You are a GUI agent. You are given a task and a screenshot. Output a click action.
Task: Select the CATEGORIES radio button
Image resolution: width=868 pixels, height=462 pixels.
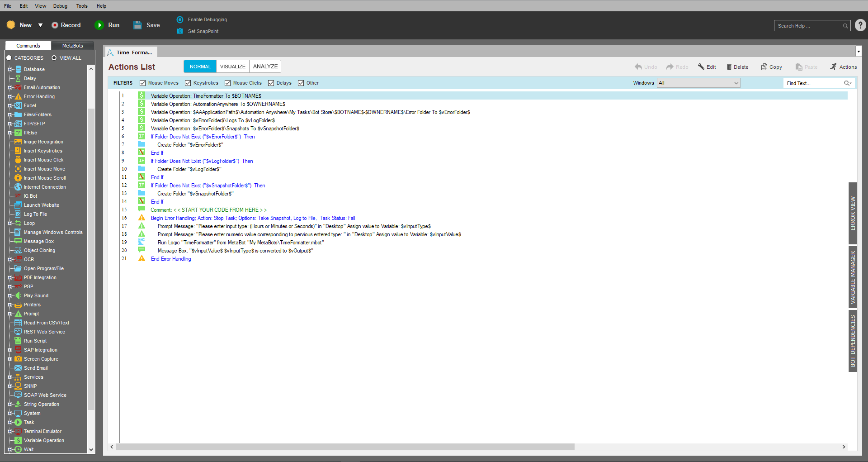coord(9,58)
